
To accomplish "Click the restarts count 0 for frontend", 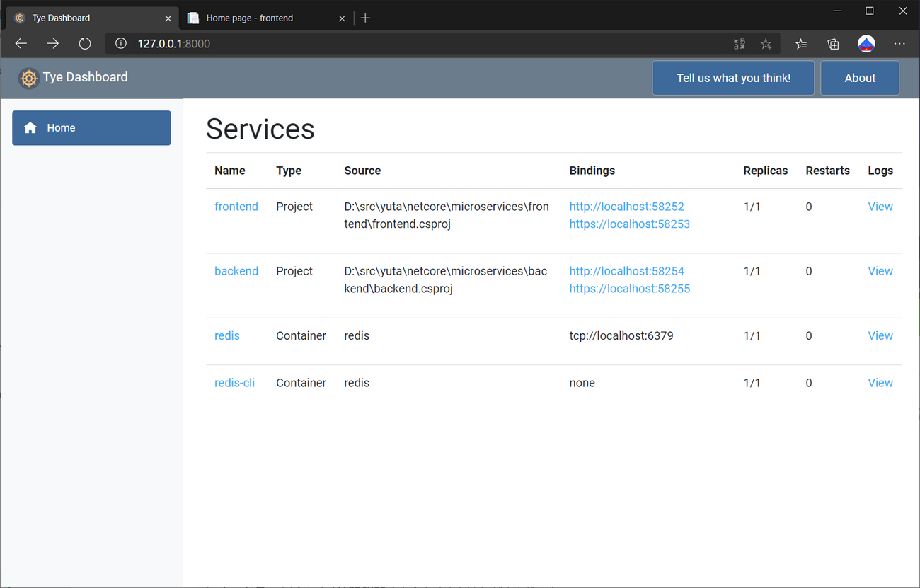I will click(809, 207).
